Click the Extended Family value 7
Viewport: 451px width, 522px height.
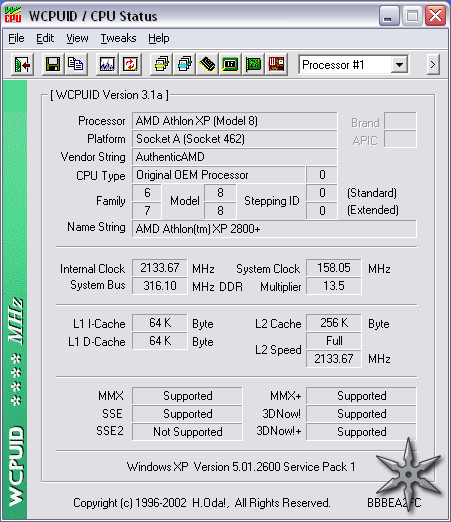(x=147, y=211)
